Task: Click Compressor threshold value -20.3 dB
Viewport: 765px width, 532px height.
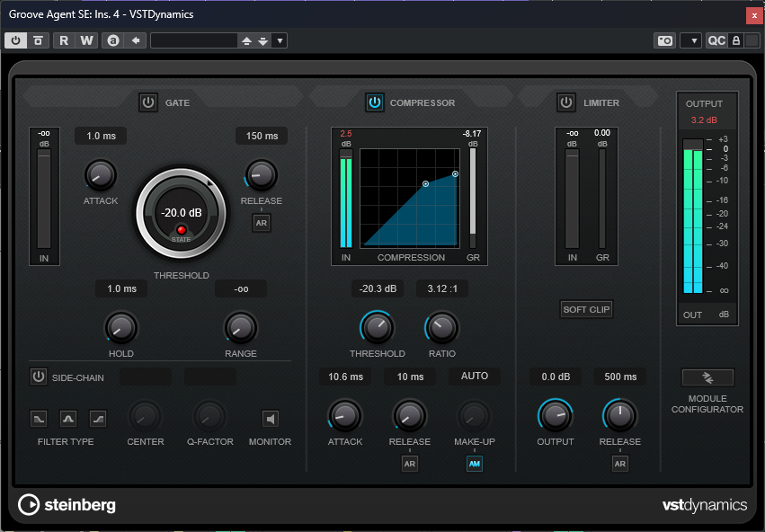Action: (x=378, y=288)
